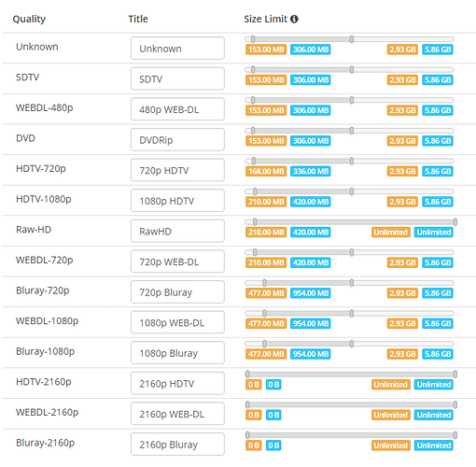Click blue 5.86 GB badge in Bluray-1080p row
476x467 pixels.
[438, 354]
